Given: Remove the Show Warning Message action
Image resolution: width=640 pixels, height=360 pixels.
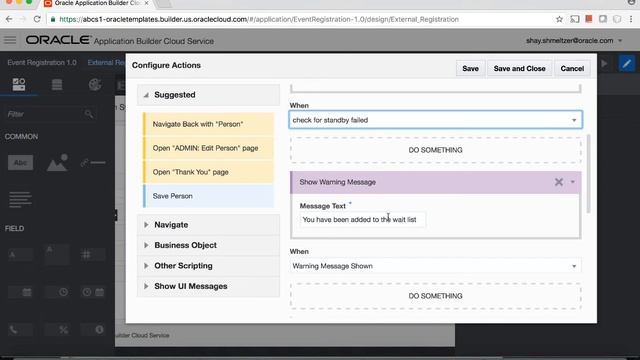Looking at the screenshot, I should (x=559, y=182).
